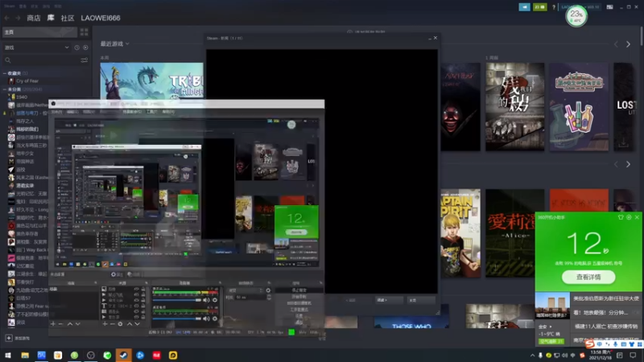Move OBS scene up with arrow
The height and width of the screenshot is (362, 644).
70,324
